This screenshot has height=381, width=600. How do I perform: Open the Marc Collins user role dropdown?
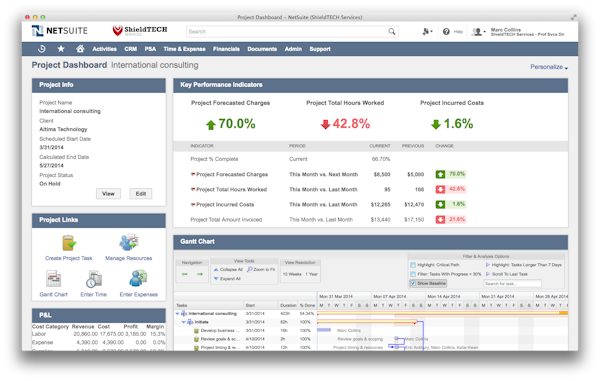click(478, 32)
